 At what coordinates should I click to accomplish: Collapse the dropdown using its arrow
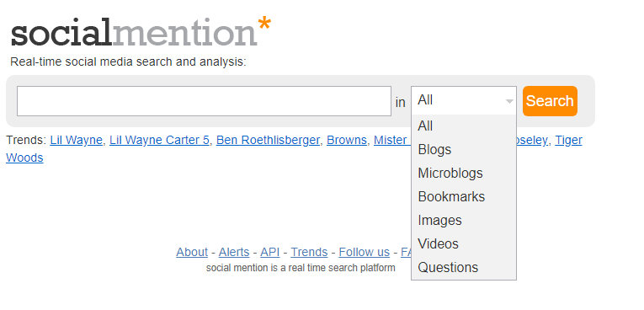click(x=509, y=101)
